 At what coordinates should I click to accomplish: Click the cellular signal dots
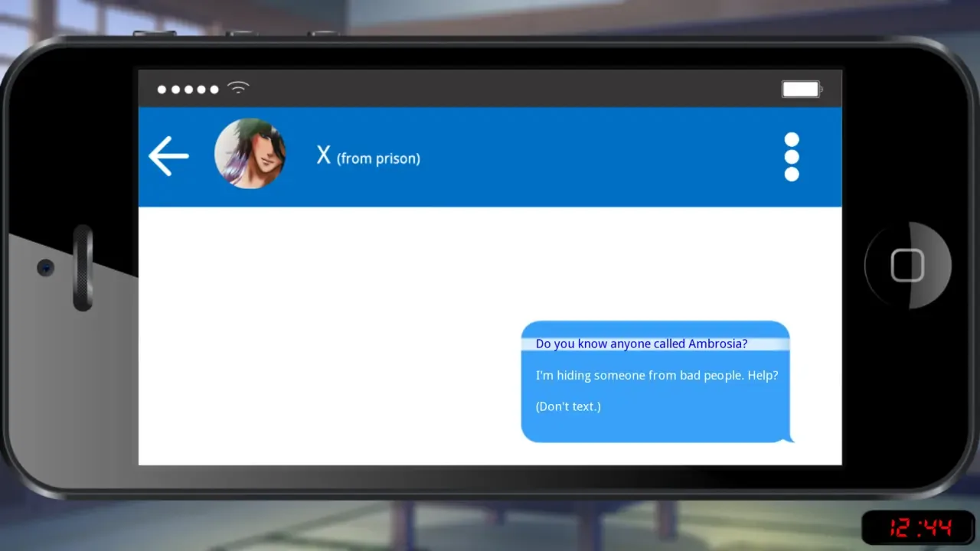coord(188,90)
